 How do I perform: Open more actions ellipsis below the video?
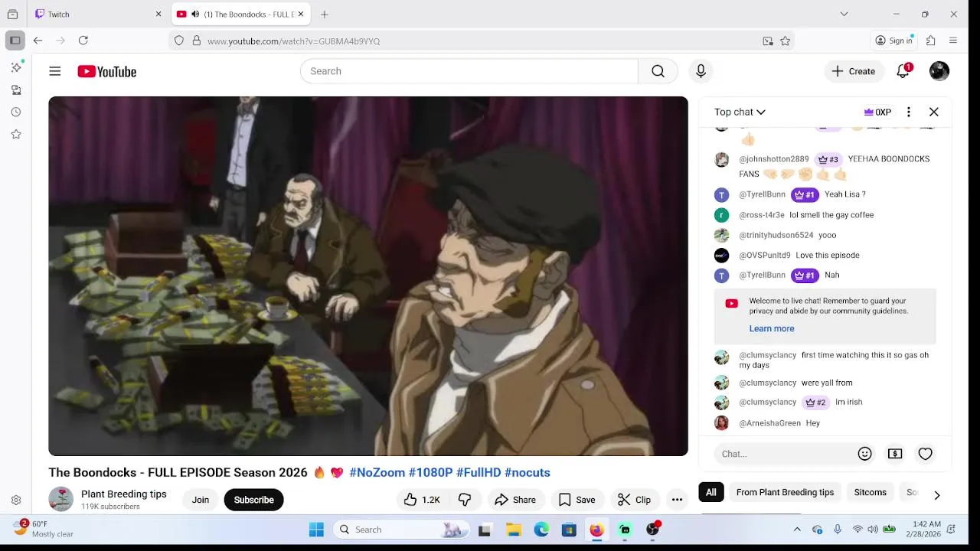pos(677,500)
